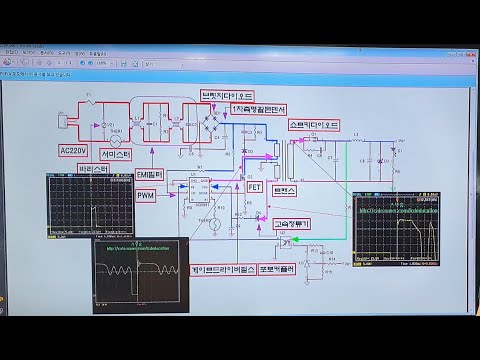Viewport: 480px width, 360px height.
Task: Click the zoom in circle icon
Action: [90, 63]
